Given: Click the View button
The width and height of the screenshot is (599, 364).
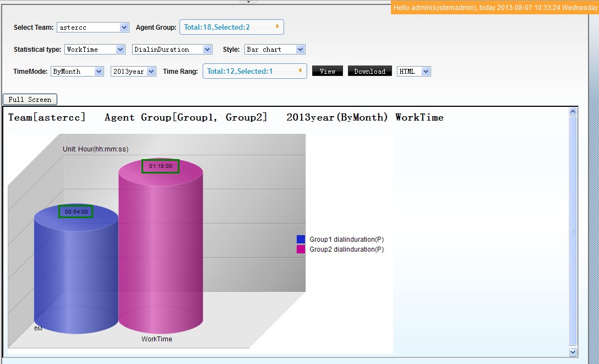Looking at the screenshot, I should (328, 72).
